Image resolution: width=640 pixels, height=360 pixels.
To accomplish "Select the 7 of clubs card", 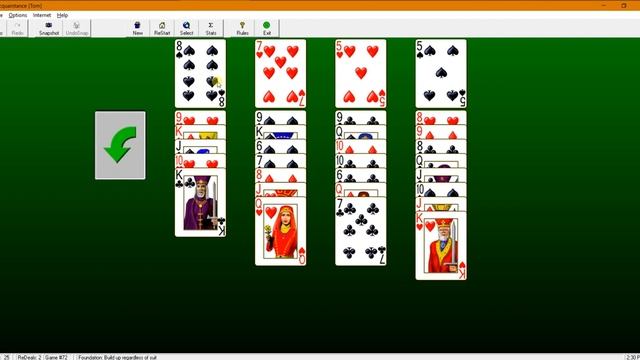I will [x=360, y=231].
